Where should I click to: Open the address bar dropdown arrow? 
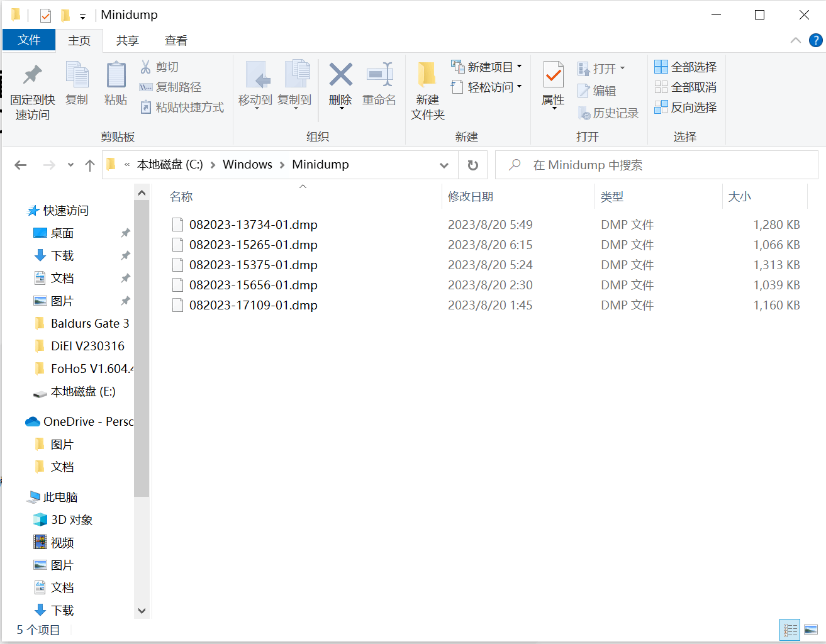click(x=444, y=165)
